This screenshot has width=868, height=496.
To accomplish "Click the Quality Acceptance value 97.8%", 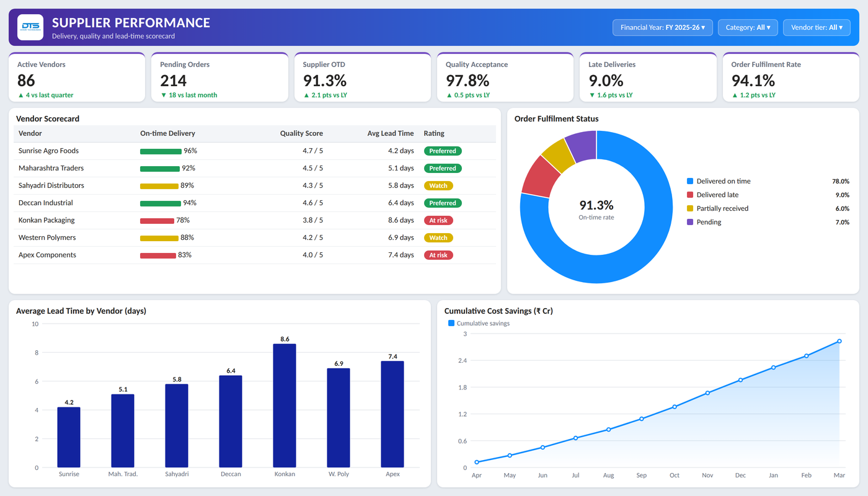I will (x=467, y=81).
